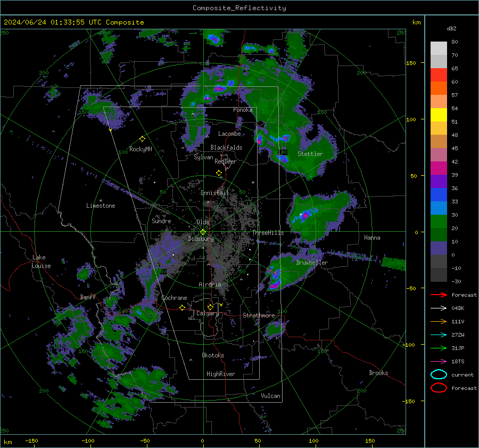Pick the blue swatch below 36 dBZ
479x448 pixels.
pos(439,195)
